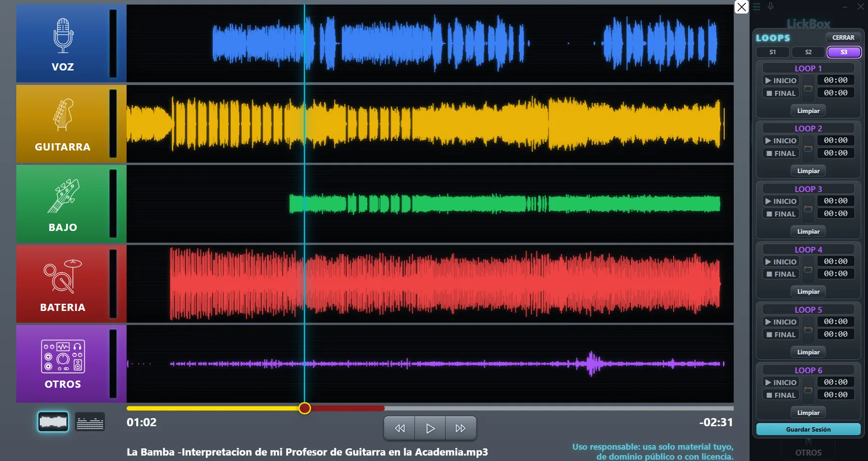This screenshot has height=461, width=868.
Task: Click the OTROS instruments icon
Action: 63,356
